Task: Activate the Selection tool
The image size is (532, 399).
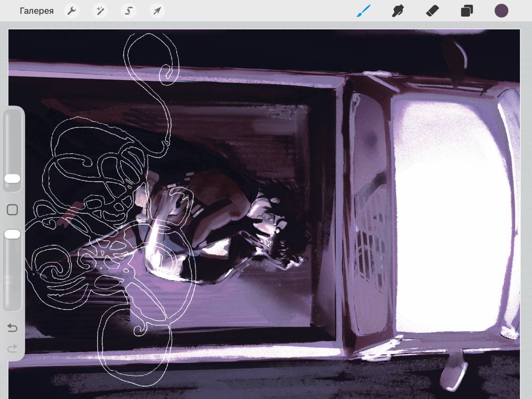Action: click(x=129, y=11)
